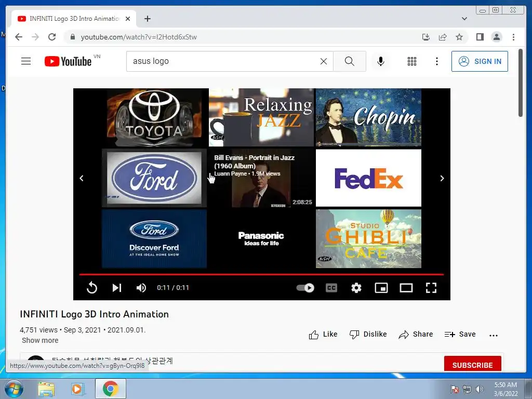Select the INFINITI Logo browser tab
This screenshot has width=532, height=399.
coord(74,19)
